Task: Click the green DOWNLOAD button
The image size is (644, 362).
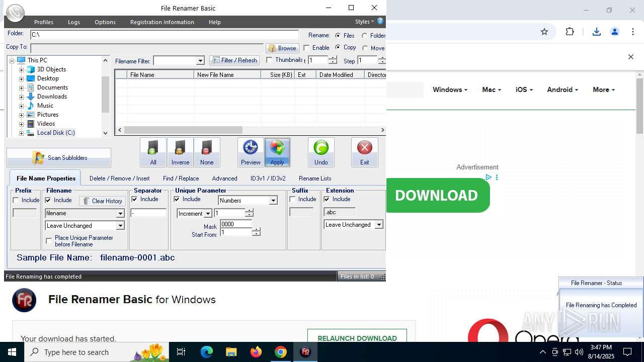Action: (x=438, y=195)
